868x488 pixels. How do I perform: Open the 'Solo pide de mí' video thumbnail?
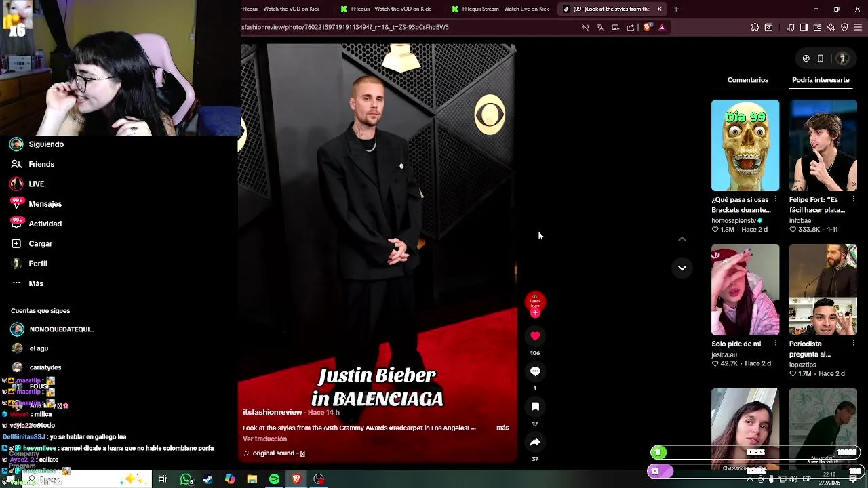pos(745,289)
